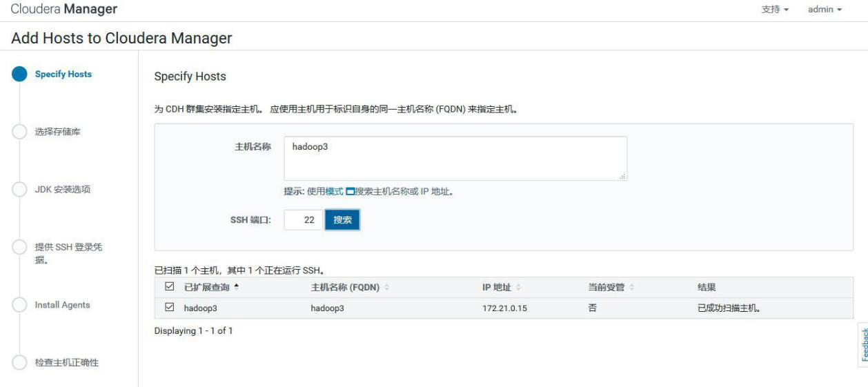Sort by 已扩展查询 column
The height and width of the screenshot is (387, 868).
(212, 287)
